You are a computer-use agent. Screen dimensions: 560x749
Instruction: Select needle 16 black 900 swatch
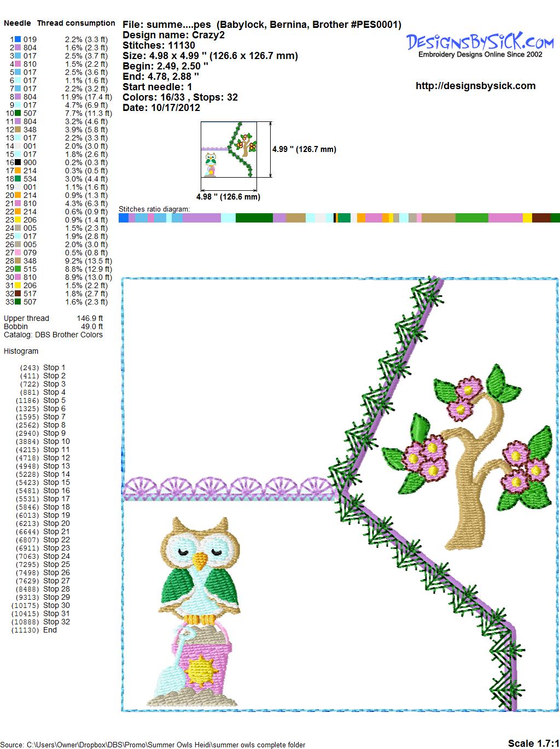pyautogui.click(x=17, y=162)
